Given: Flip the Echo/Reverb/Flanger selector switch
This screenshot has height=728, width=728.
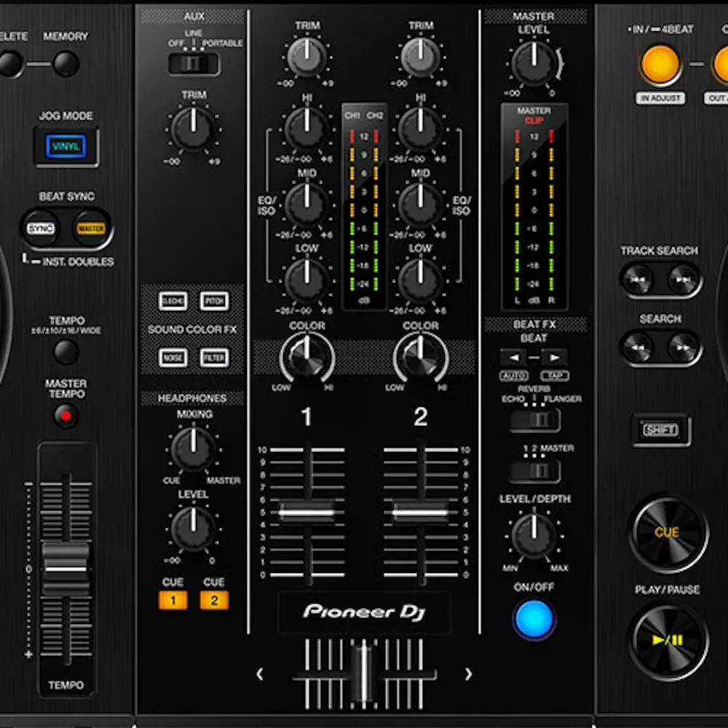Looking at the screenshot, I should (x=534, y=420).
